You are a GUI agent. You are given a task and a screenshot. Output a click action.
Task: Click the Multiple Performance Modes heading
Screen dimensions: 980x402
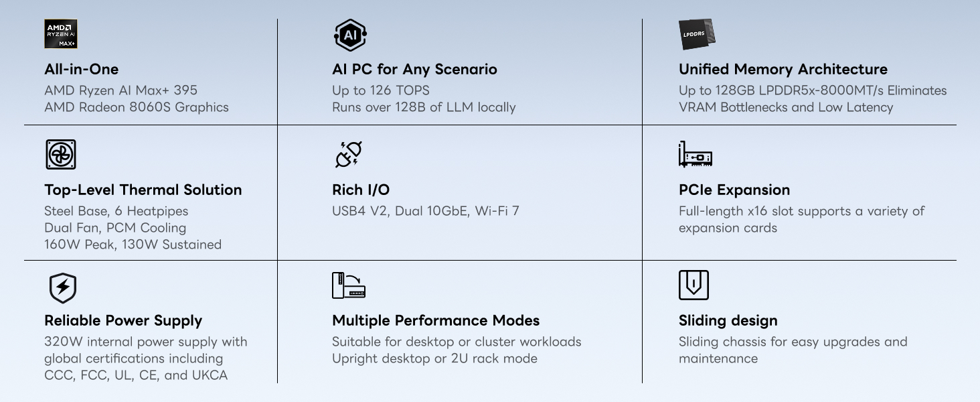[436, 320]
